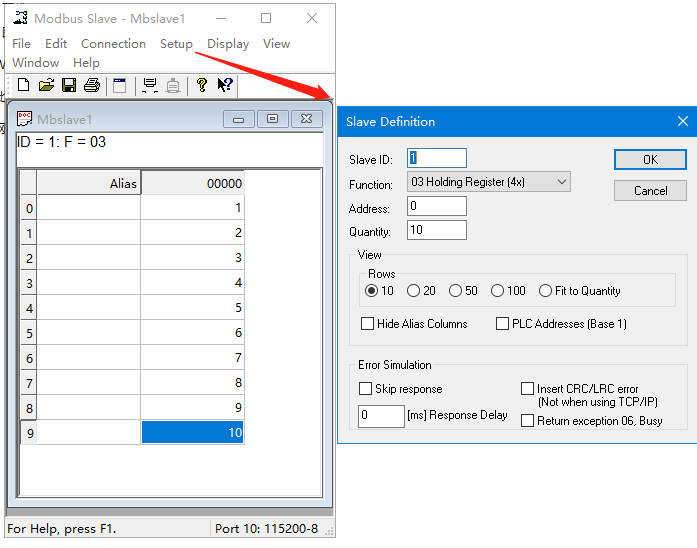The image size is (697, 548).
Task: Open the Connection menu
Action: click(113, 44)
